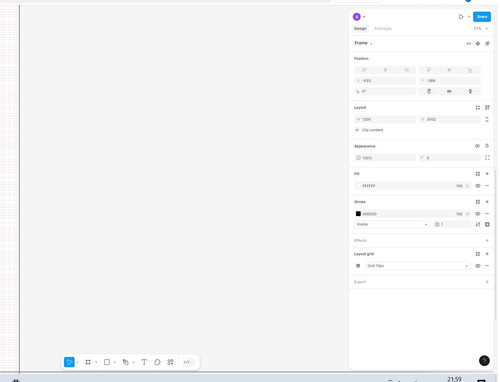Toggle lock aspect ratio icon
Image resolution: width=500 pixels, height=382 pixels.
point(487,119)
